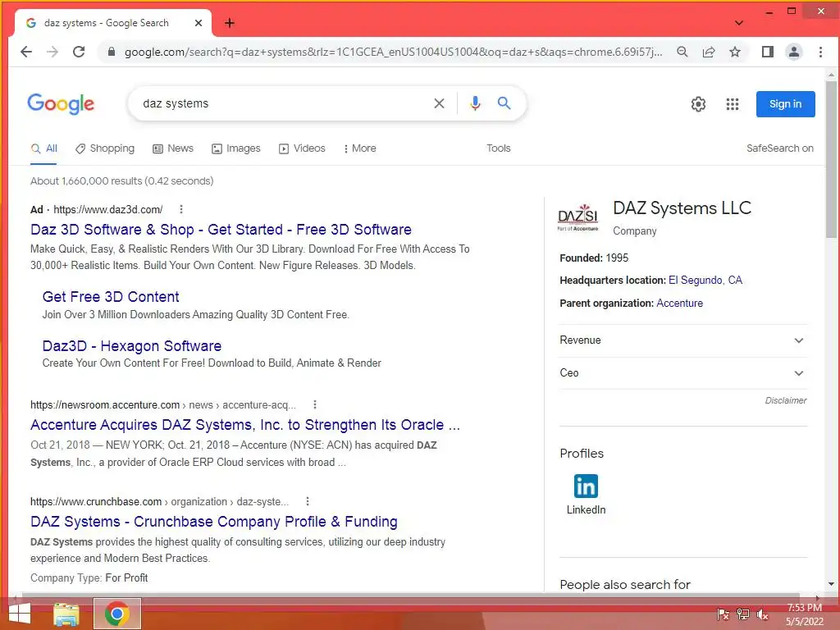Click the address bar URL
The height and width of the screenshot is (630, 840).
[393, 52]
